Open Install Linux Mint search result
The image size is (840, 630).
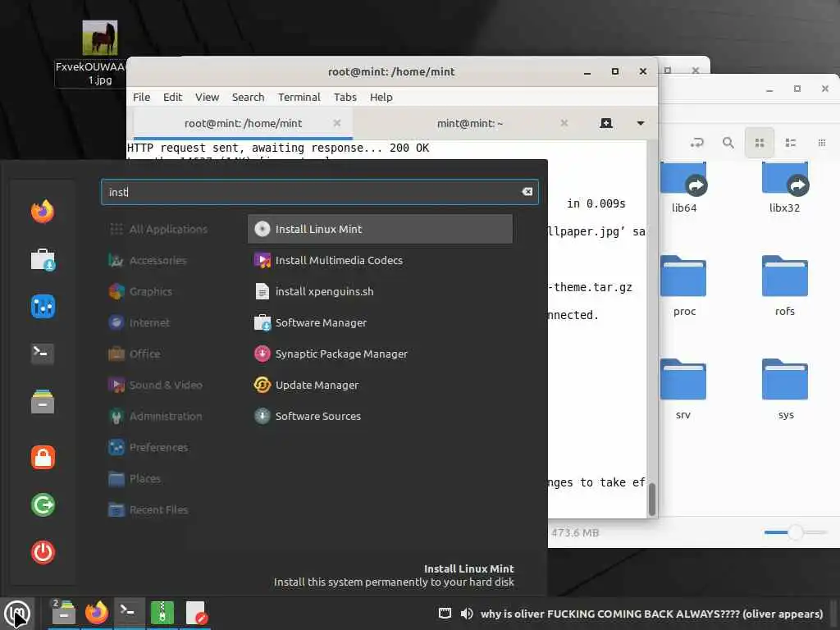[380, 230]
